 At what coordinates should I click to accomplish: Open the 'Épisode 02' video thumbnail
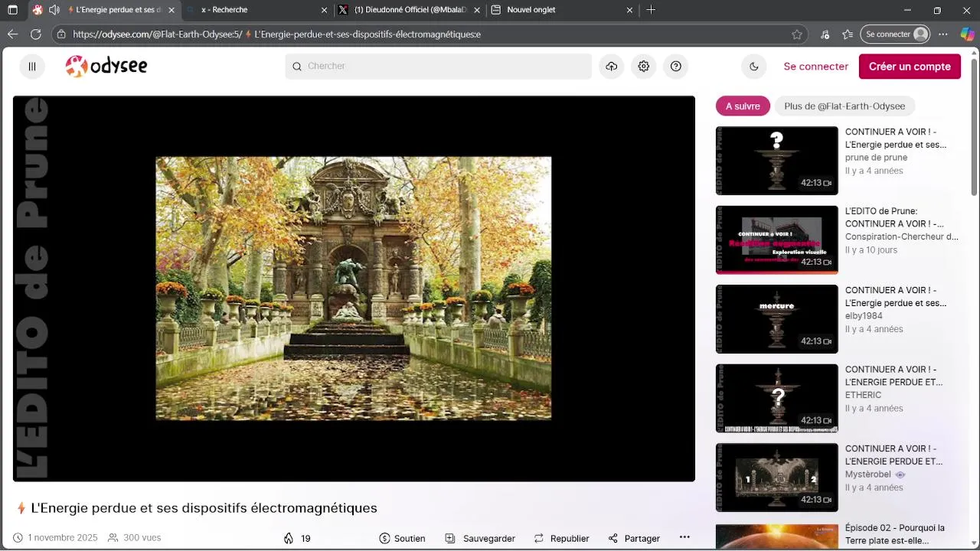776,536
